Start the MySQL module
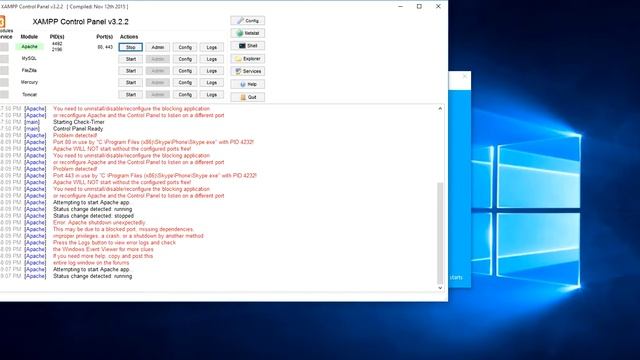The image size is (640, 360). click(x=131, y=59)
